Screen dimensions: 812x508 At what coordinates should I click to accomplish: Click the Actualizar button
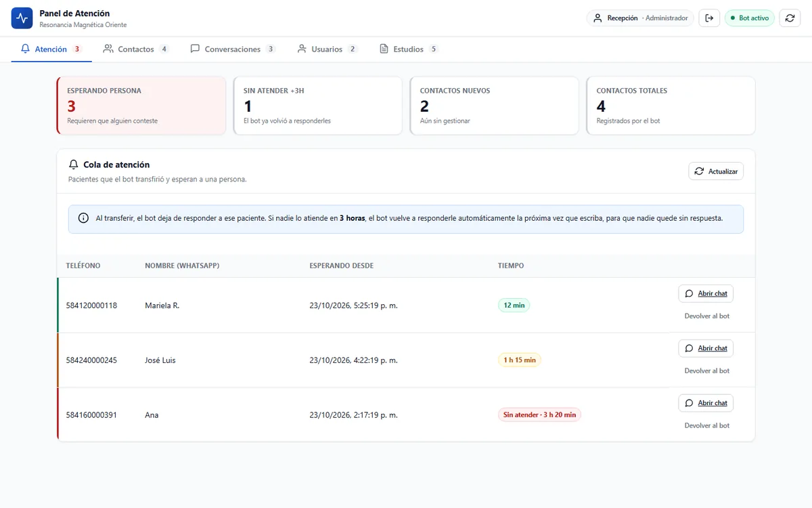tap(716, 171)
